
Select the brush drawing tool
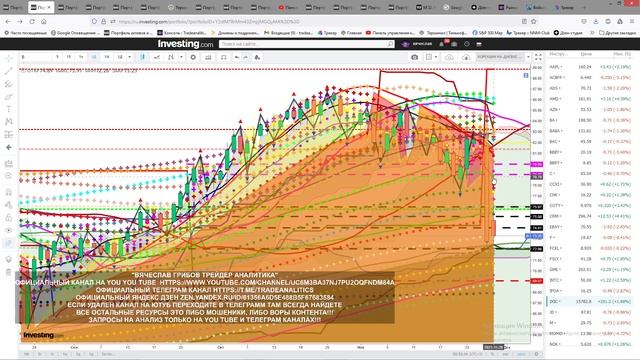[x=9, y=97]
